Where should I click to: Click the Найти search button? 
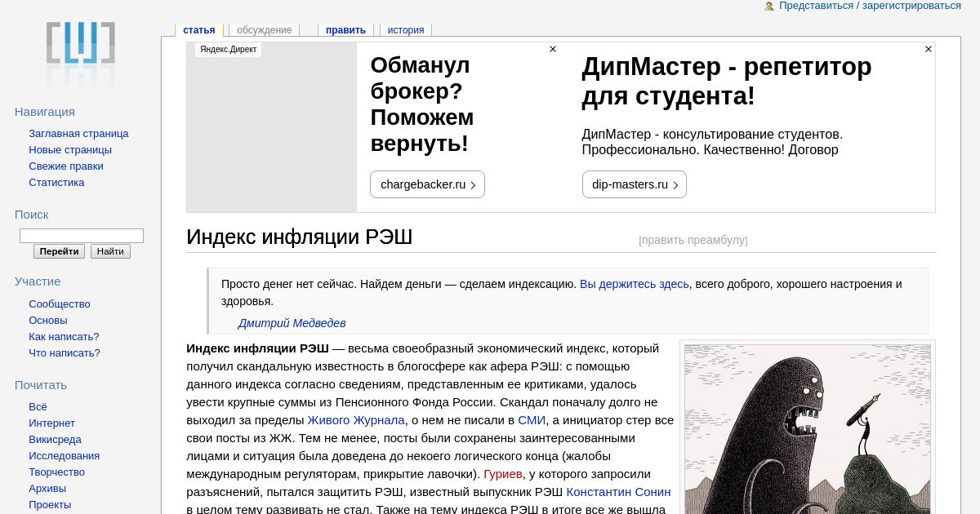pos(110,251)
